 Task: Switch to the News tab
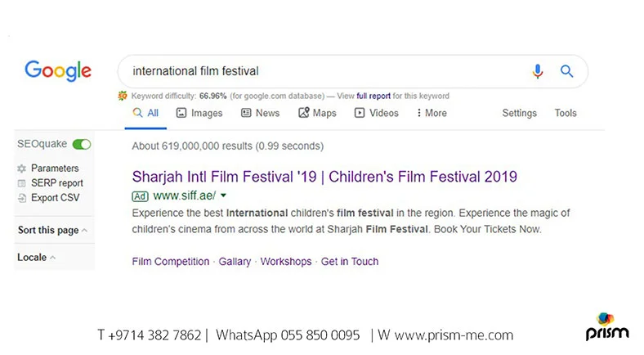click(260, 113)
